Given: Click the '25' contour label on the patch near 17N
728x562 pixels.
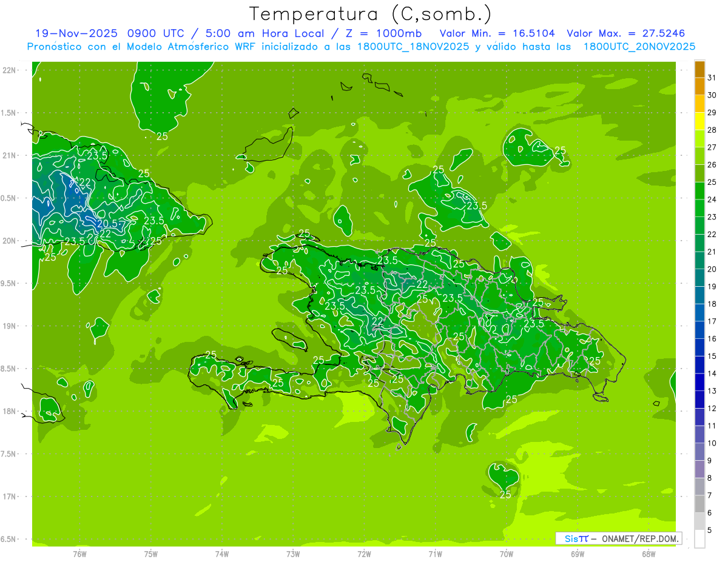Looking at the screenshot, I should (505, 495).
